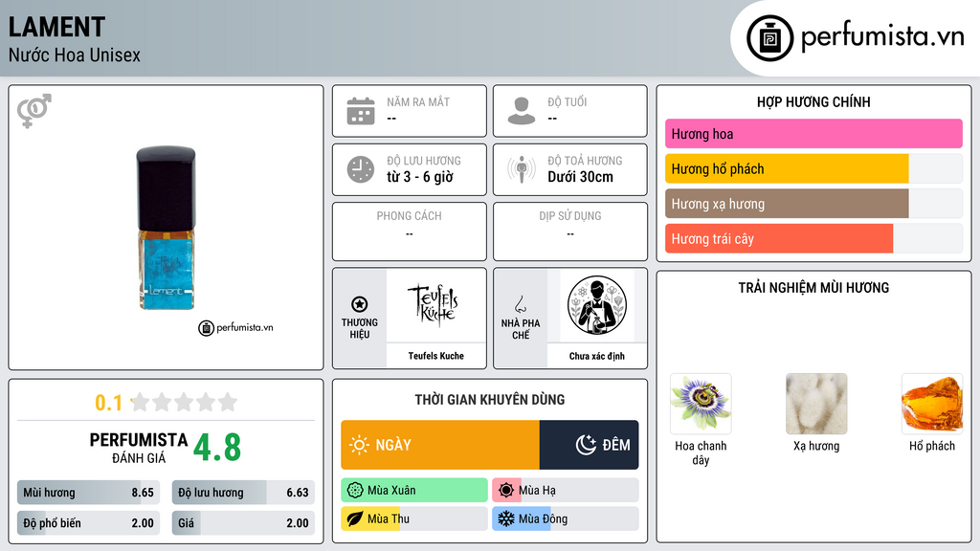Click the Teufels Kuche brand name link

pos(435,356)
